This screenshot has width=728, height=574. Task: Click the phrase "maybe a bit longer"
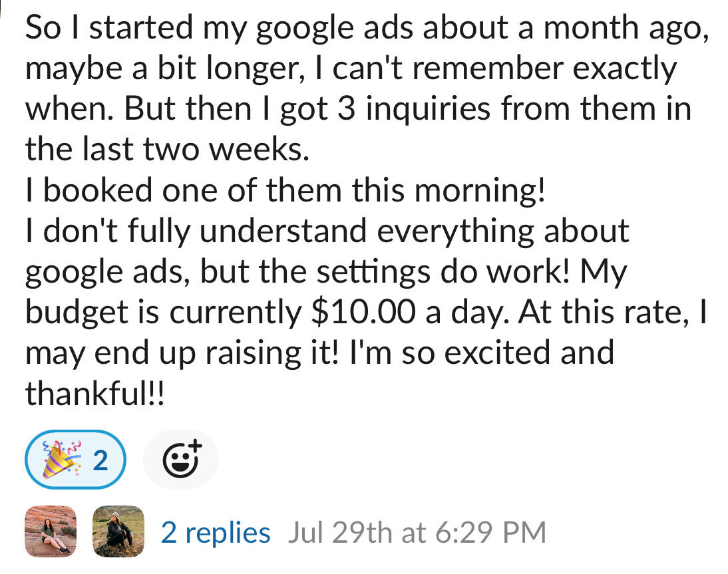pyautogui.click(x=165, y=70)
